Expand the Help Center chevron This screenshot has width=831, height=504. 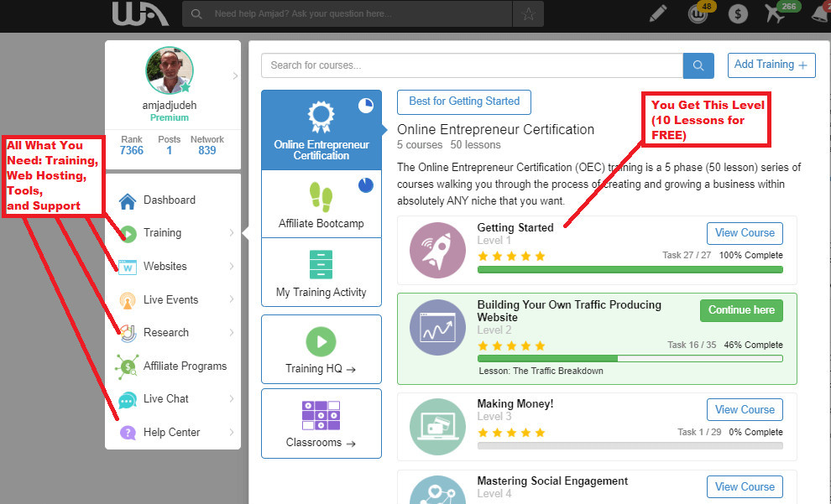[x=232, y=432]
